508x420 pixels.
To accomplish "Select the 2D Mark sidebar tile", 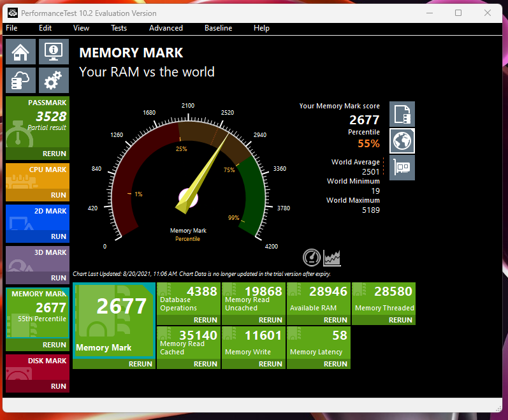I will (x=38, y=217).
